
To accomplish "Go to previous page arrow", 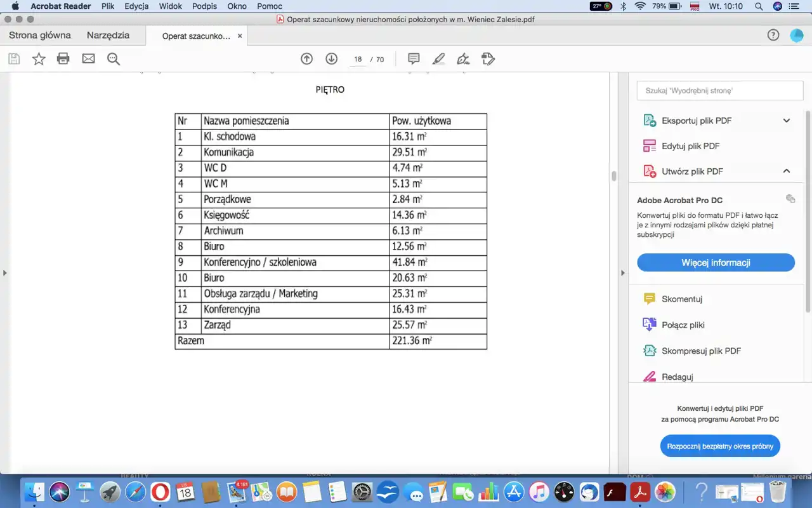I will tap(306, 59).
